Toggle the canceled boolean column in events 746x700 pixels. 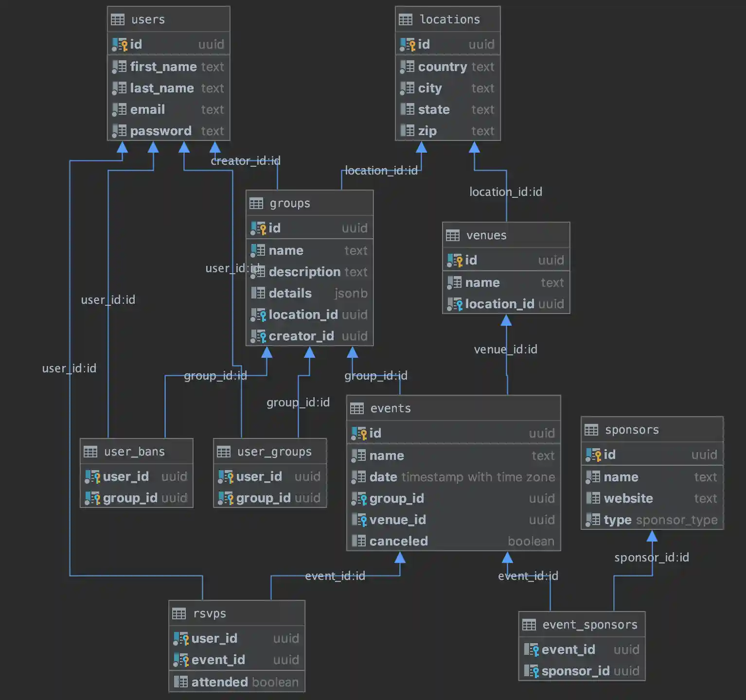(399, 541)
